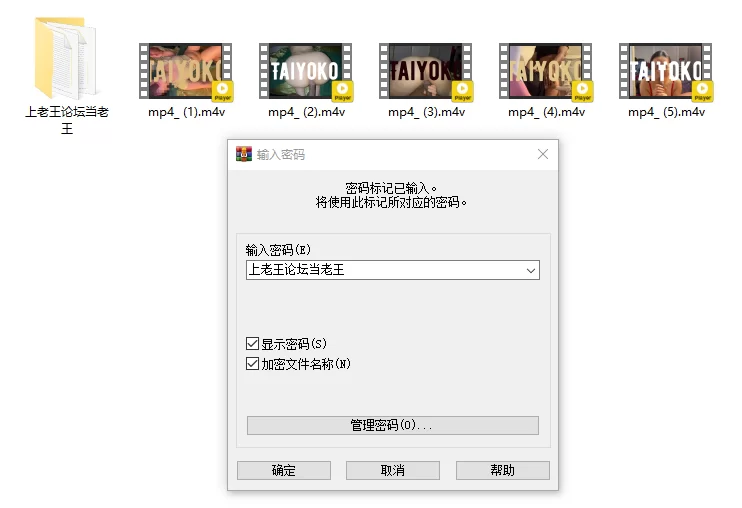742x508 pixels.
Task: Select the mp4_ (3).m4v video thumbnail
Action: (x=425, y=71)
